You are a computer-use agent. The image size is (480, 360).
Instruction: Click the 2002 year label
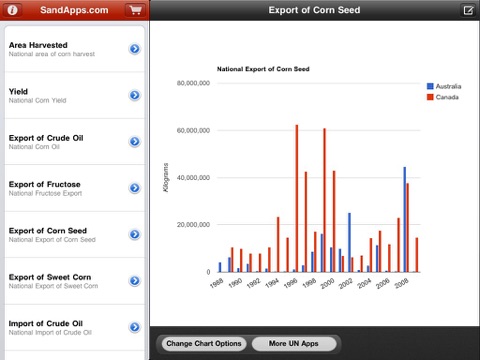tap(346, 283)
